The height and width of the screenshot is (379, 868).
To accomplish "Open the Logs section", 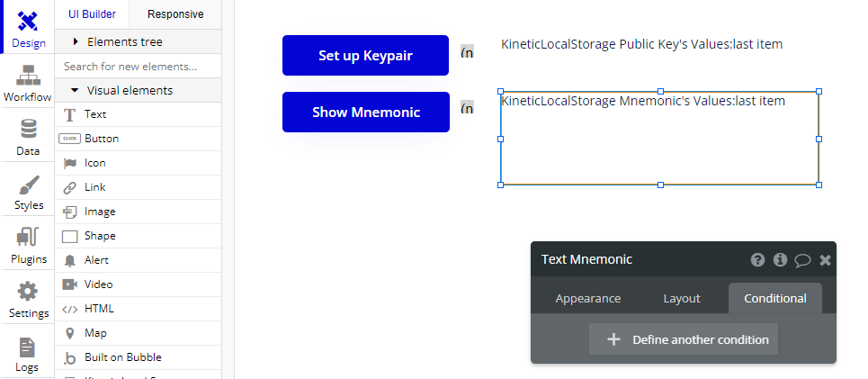I will click(x=27, y=354).
